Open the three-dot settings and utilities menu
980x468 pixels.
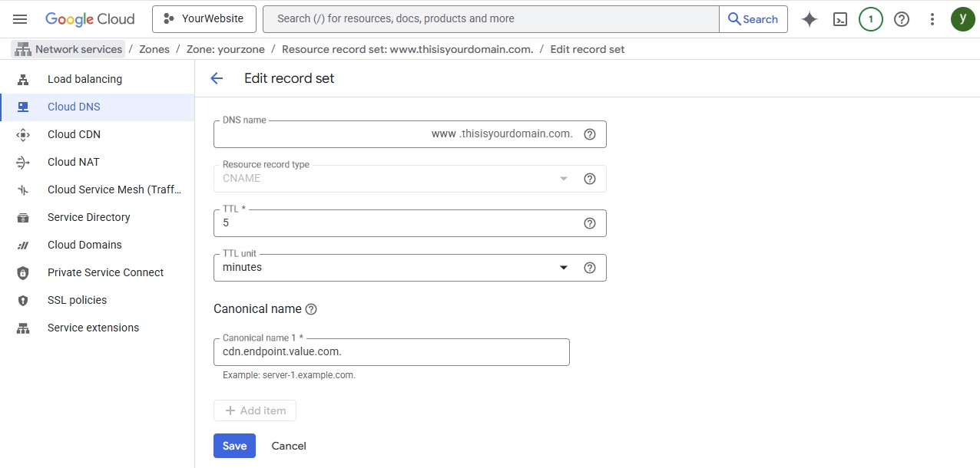pyautogui.click(x=932, y=19)
